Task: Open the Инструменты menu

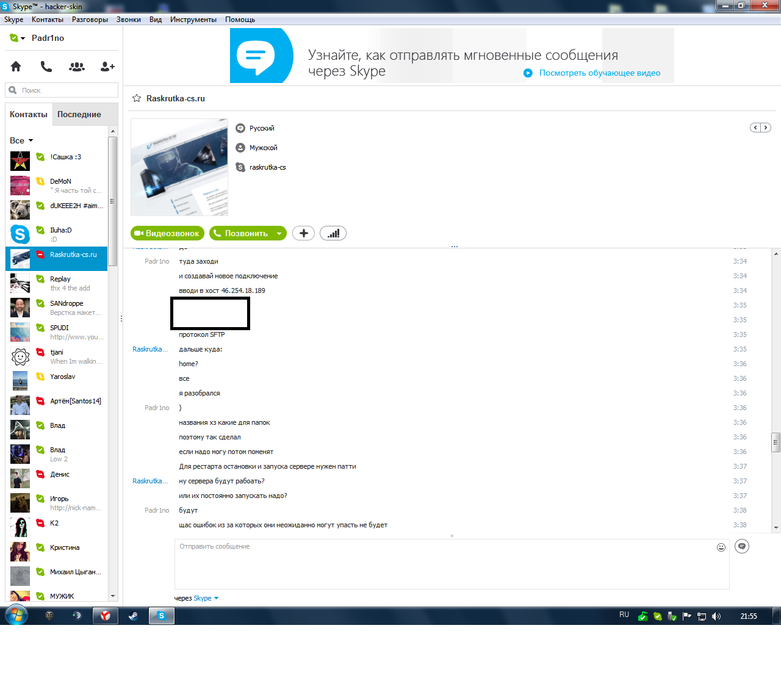Action: click(193, 20)
